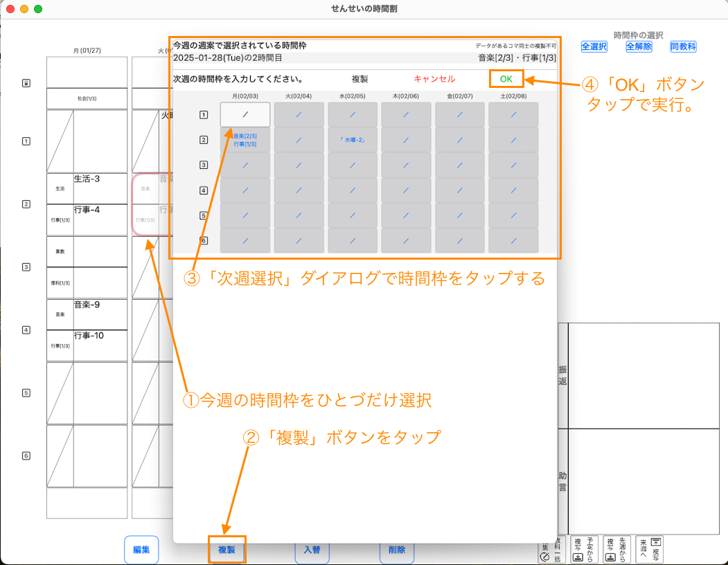Viewport: 728px width, 565px height.
Task: Click the 入替 button
Action: [312, 550]
